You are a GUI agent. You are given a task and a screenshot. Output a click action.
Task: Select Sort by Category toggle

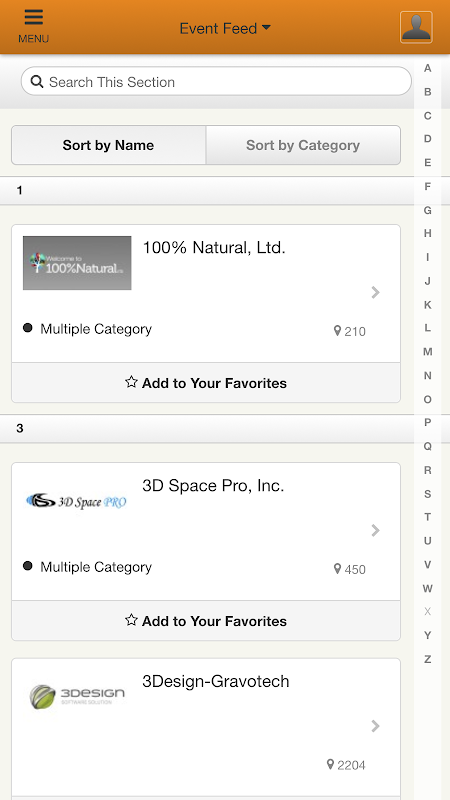[303, 145]
